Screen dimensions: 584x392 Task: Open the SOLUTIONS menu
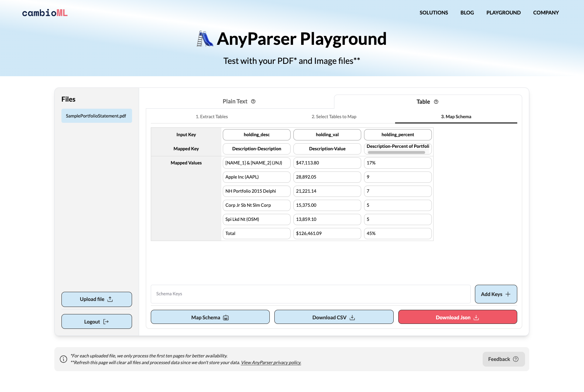pos(434,13)
